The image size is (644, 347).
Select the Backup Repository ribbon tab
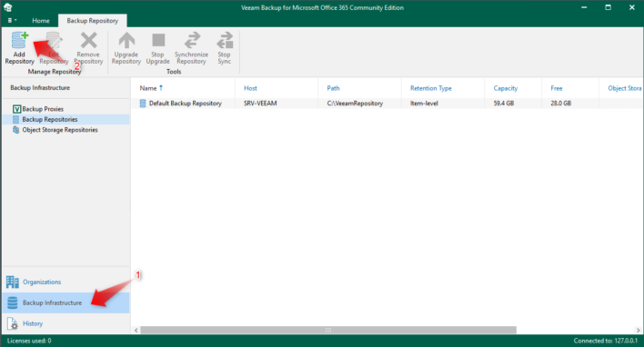[93, 21]
